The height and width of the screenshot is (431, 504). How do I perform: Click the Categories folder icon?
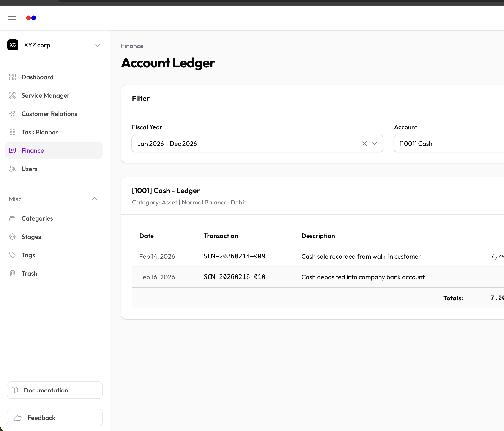point(12,218)
